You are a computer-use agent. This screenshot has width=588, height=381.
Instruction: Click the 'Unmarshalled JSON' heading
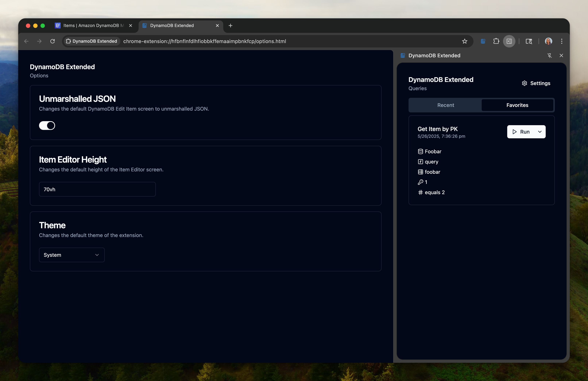coord(77,99)
